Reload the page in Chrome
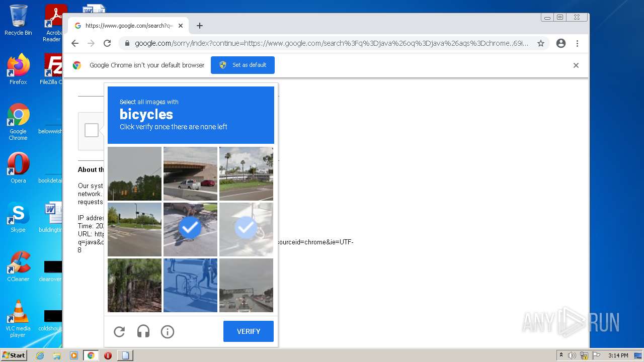Image resolution: width=644 pixels, height=362 pixels. click(107, 43)
